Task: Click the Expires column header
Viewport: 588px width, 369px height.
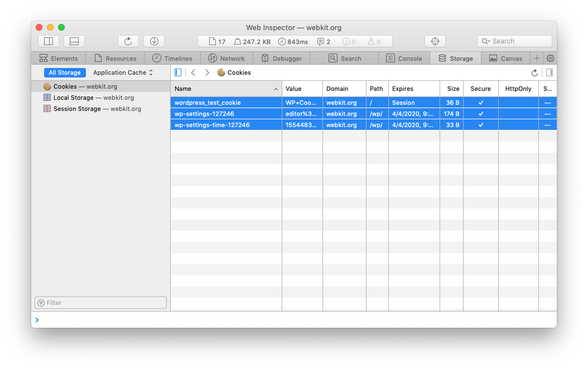Action: pos(414,89)
